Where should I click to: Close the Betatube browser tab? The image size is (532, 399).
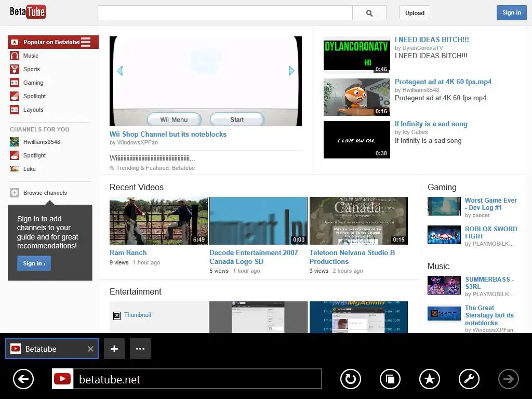[x=90, y=349]
